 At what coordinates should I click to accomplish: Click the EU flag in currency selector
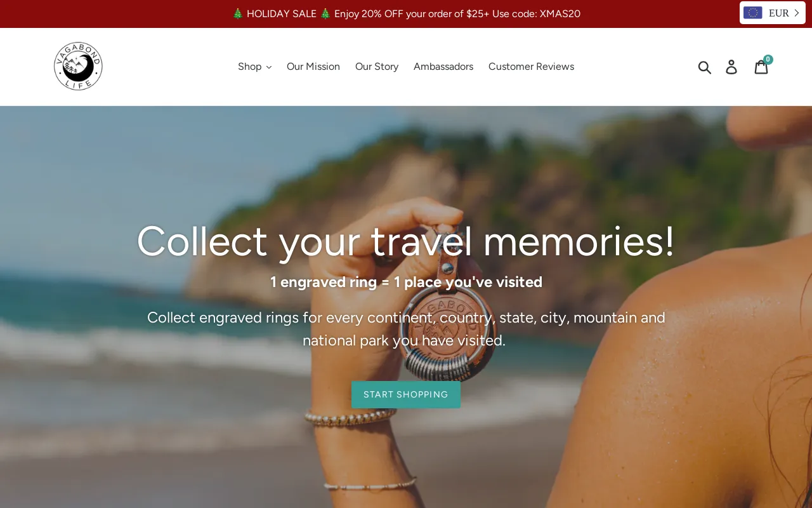(753, 13)
